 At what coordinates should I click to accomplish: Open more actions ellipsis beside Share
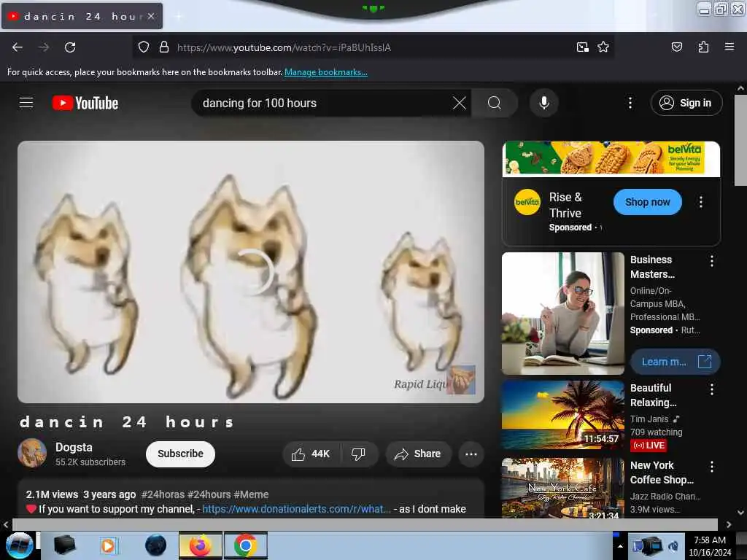(471, 454)
